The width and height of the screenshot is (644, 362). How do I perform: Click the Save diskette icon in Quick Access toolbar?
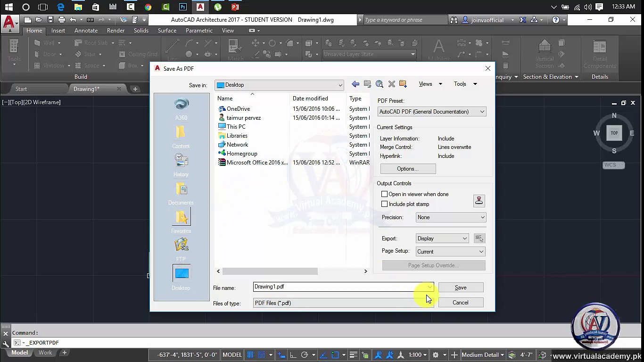coord(50,20)
